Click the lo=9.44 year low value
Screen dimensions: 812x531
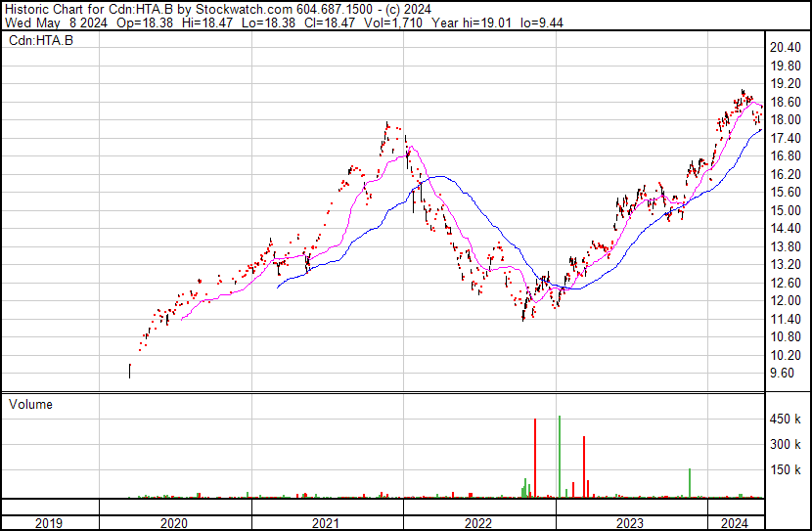542,22
